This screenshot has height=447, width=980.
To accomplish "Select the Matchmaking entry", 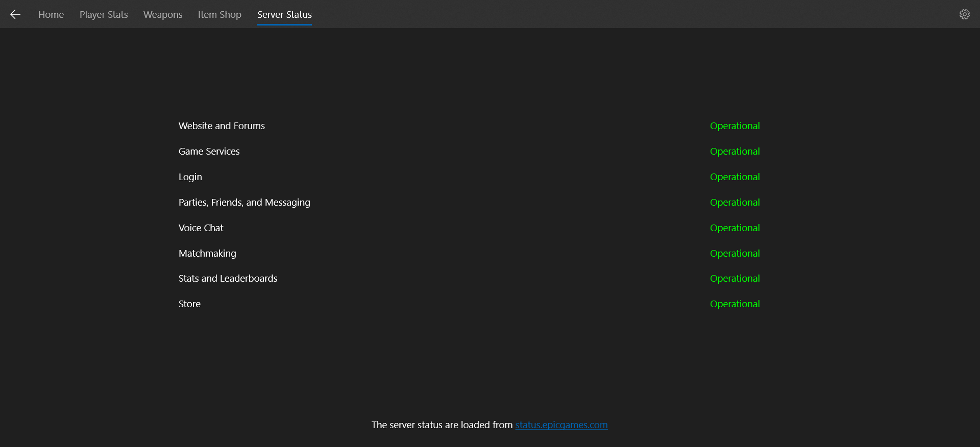I will point(207,254).
